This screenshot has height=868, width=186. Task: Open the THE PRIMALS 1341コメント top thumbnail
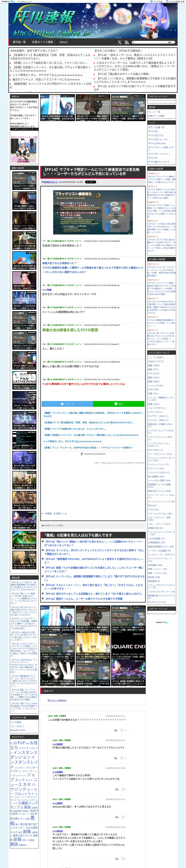[57, 107]
